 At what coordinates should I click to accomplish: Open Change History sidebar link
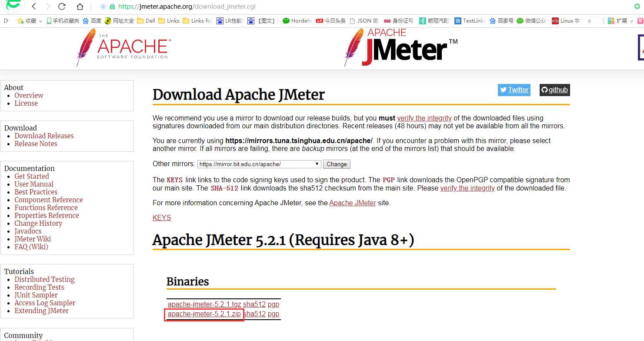[x=38, y=223]
